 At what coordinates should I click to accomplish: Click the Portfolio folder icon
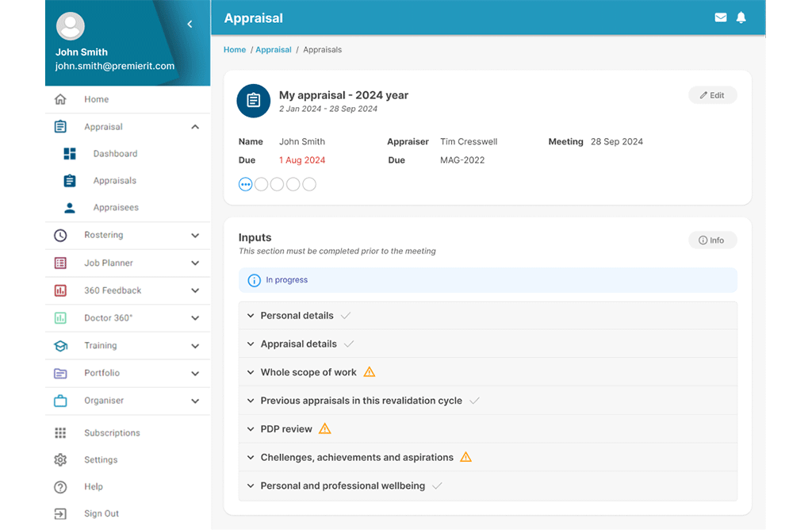click(60, 373)
